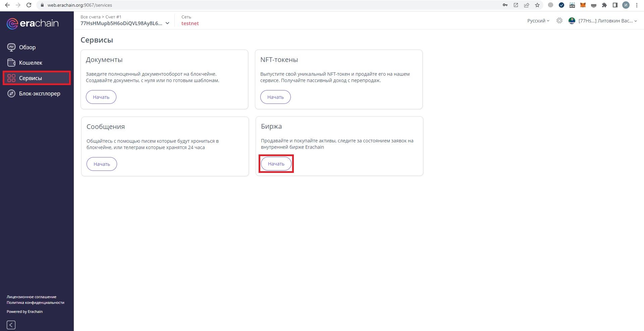
Task: Go to Обзор in the sidebar
Action: click(27, 47)
